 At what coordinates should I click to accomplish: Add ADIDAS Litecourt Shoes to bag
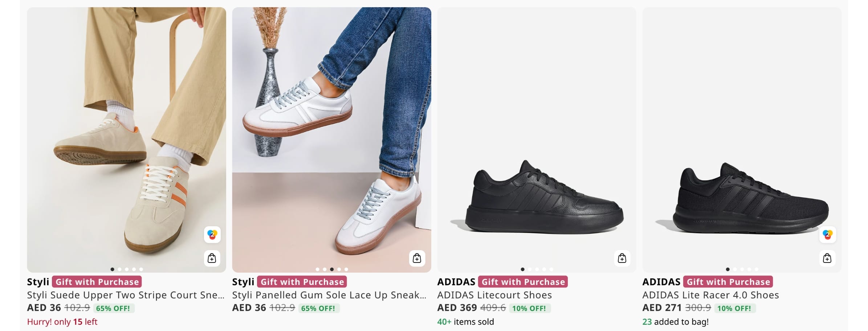[622, 258]
